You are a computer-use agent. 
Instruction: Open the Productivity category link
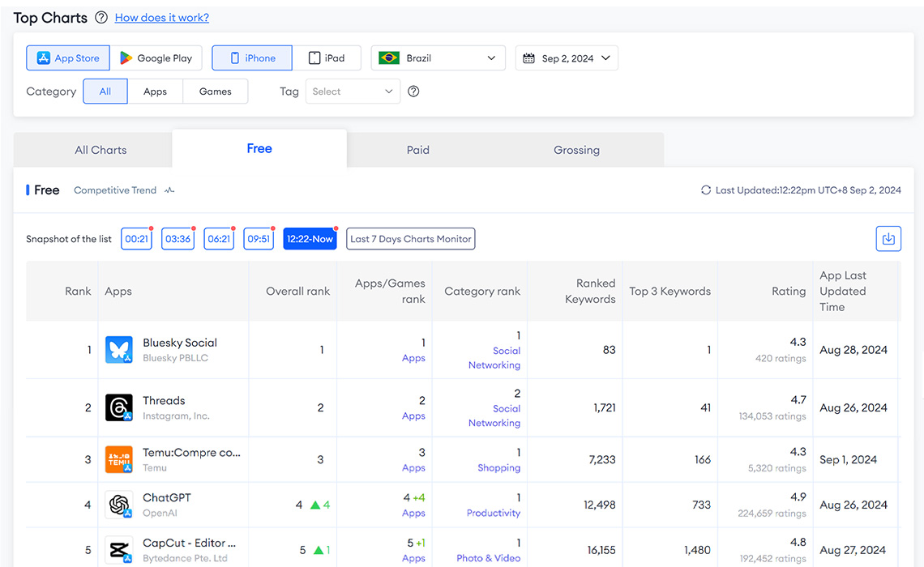coord(494,513)
